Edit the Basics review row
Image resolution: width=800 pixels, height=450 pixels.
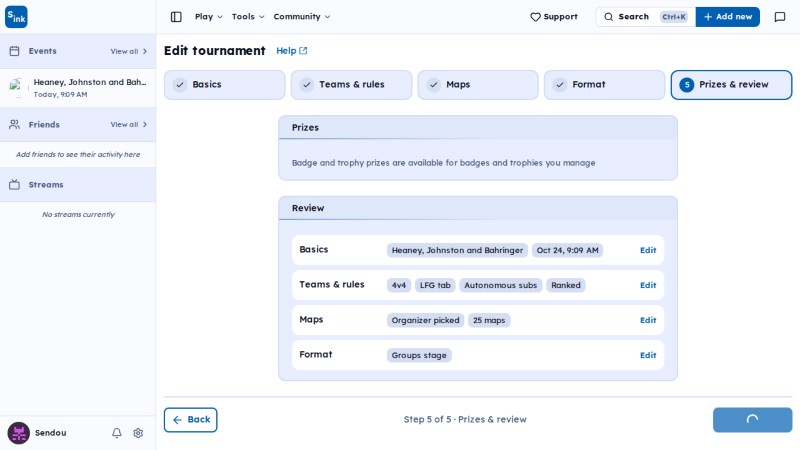pos(648,250)
